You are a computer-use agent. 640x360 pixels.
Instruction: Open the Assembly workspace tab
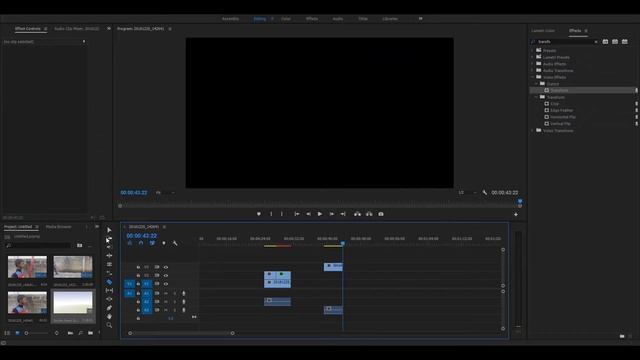pyautogui.click(x=230, y=19)
